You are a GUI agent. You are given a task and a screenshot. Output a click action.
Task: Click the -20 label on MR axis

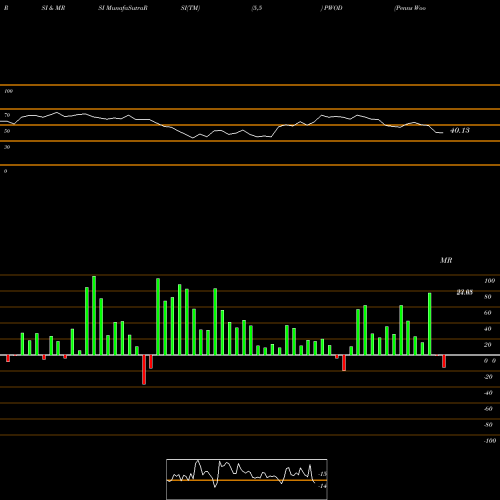488,377
